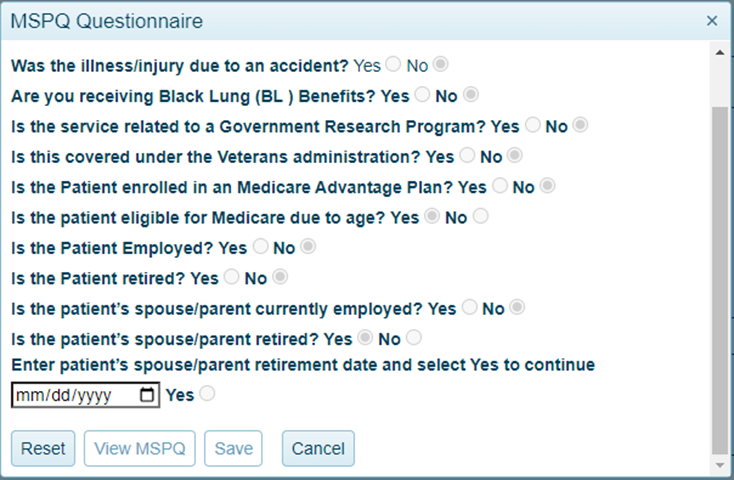Viewport: 734px width, 480px height.
Task: Choose Yes for Black Lung Benefits
Action: point(422,95)
